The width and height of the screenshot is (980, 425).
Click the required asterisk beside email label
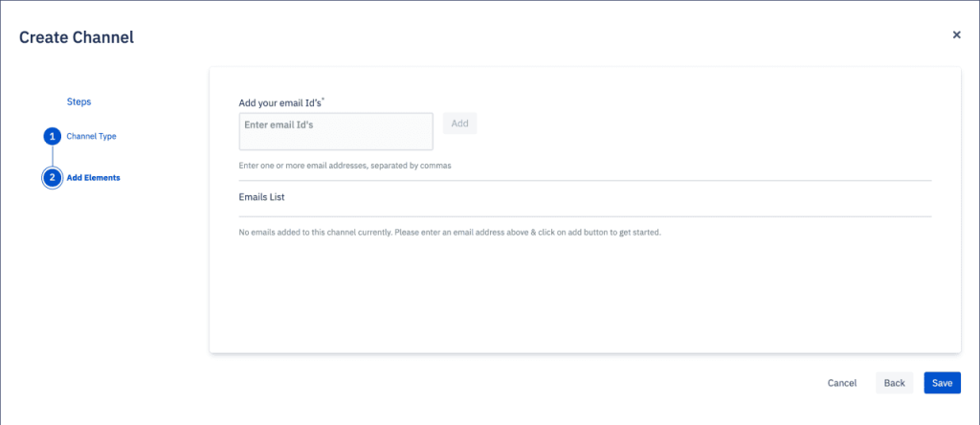tap(323, 100)
